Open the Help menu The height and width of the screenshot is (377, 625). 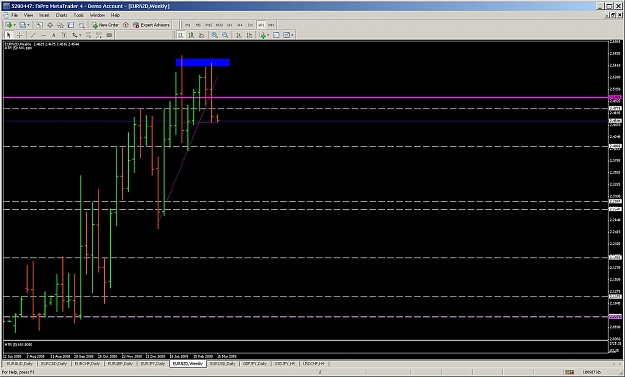point(115,15)
